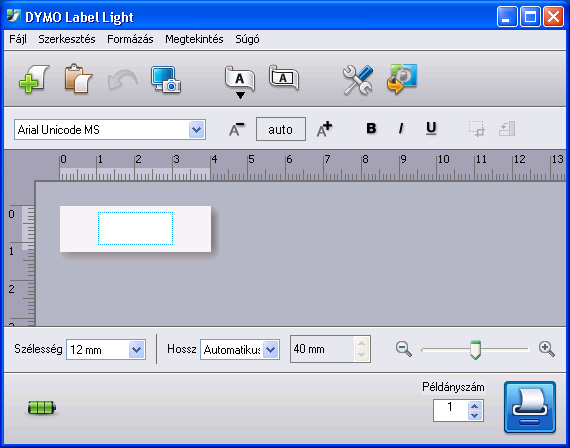The height and width of the screenshot is (448, 570).
Task: Click the blue print label button
Action: [530, 407]
